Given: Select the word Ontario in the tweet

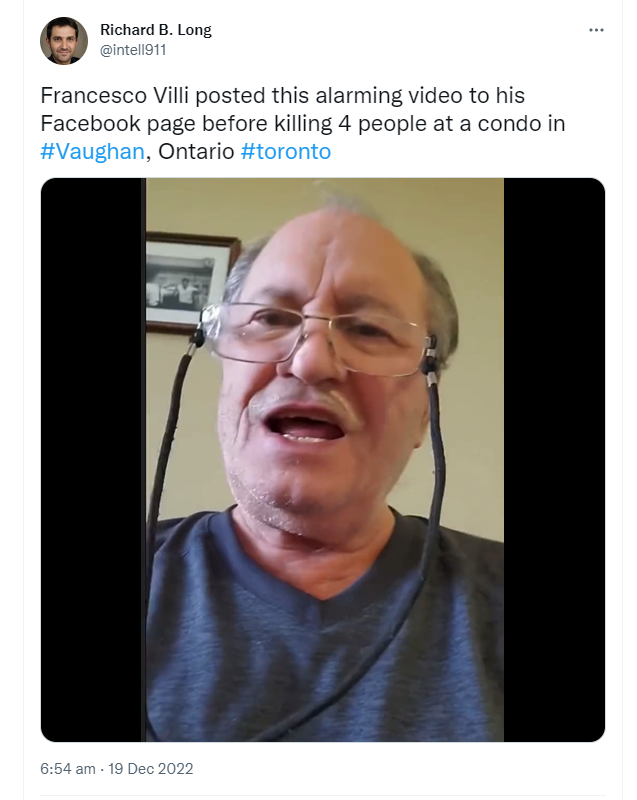Looking at the screenshot, I should click(x=196, y=152).
